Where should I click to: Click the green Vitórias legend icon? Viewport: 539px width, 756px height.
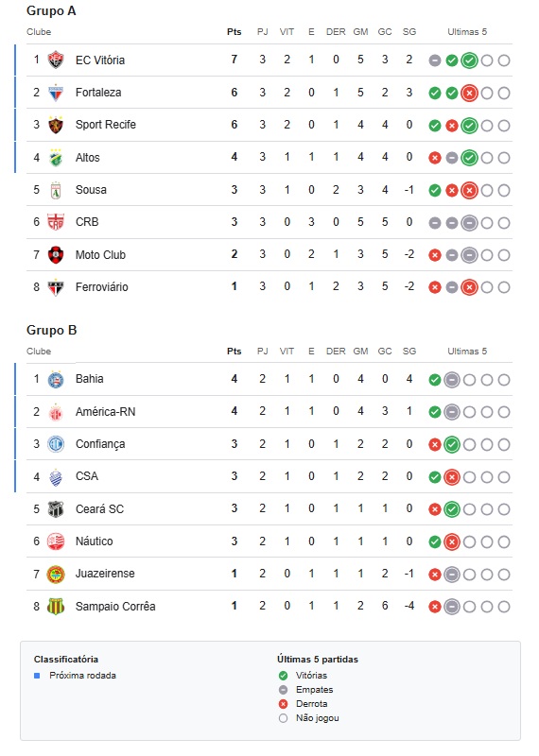pyautogui.click(x=284, y=676)
